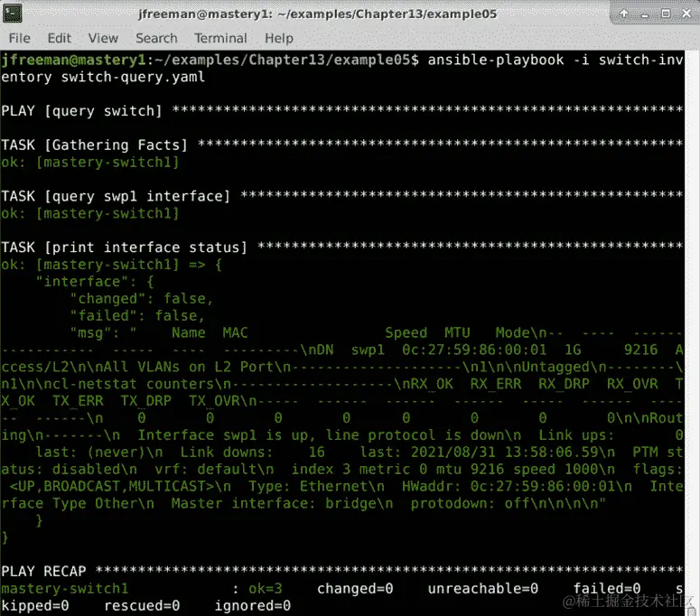Click the 'PLAY RECAP' text
700x616 pixels.
click(43, 571)
